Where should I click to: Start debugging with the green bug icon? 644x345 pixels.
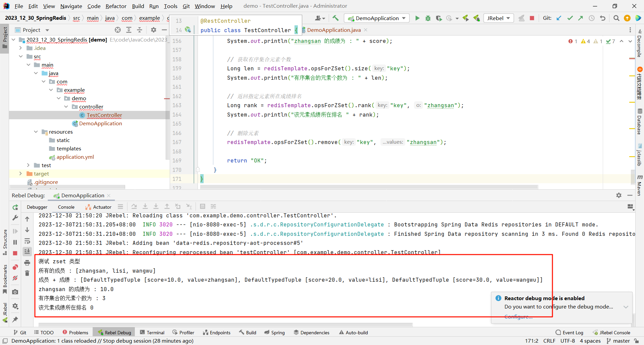pyautogui.click(x=428, y=18)
